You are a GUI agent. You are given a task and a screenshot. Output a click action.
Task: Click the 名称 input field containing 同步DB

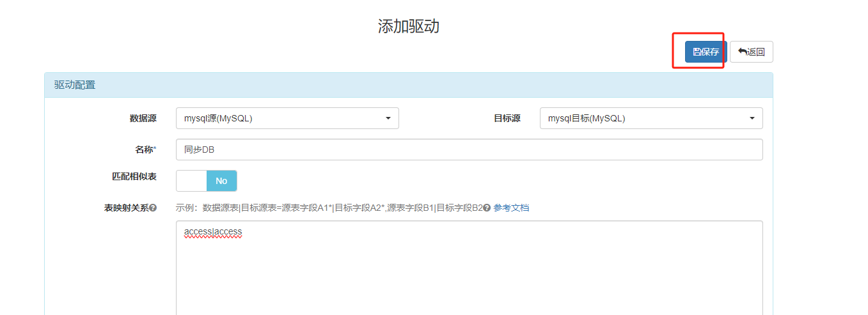pyautogui.click(x=470, y=150)
